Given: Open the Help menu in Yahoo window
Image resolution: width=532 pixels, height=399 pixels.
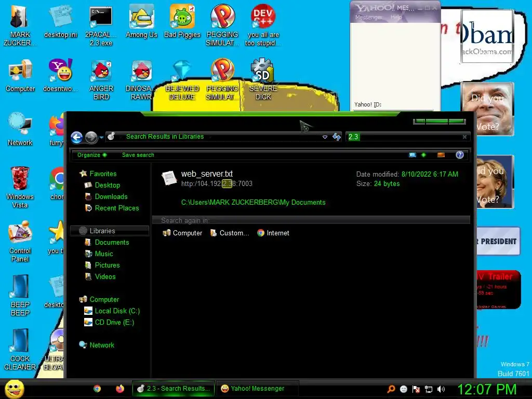Looking at the screenshot, I should [x=396, y=17].
